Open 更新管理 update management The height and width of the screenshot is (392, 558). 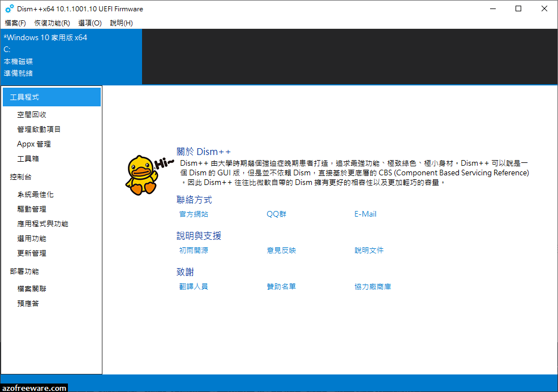[32, 253]
